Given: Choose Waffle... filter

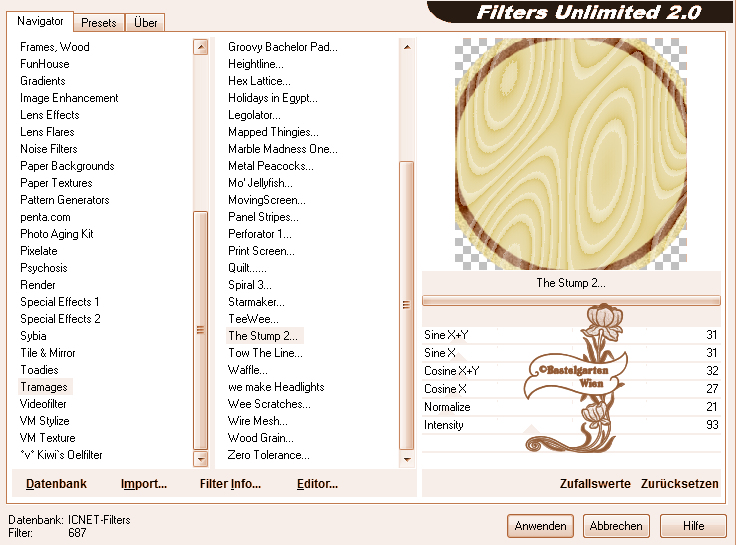Looking at the screenshot, I should (247, 370).
